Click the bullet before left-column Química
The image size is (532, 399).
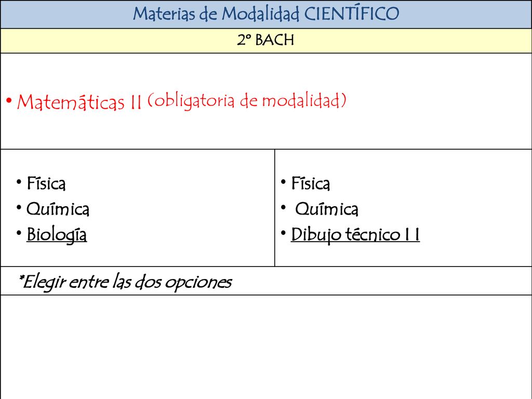(x=19, y=207)
